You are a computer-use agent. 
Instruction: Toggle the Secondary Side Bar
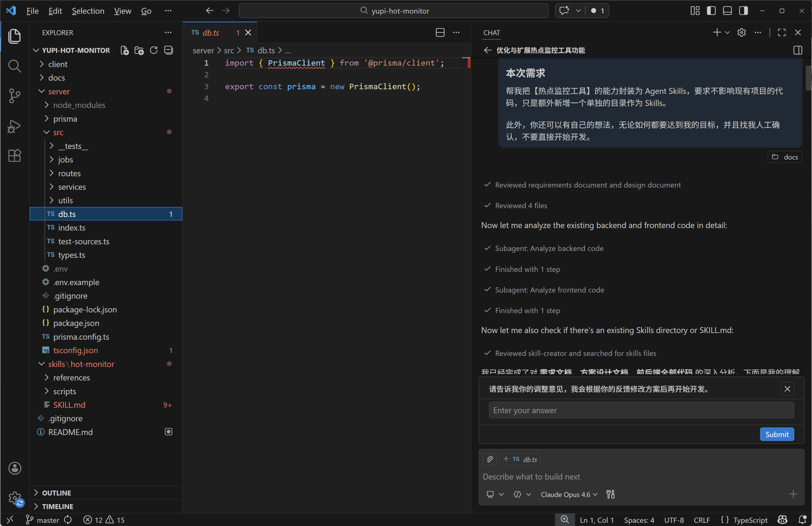[743, 10]
